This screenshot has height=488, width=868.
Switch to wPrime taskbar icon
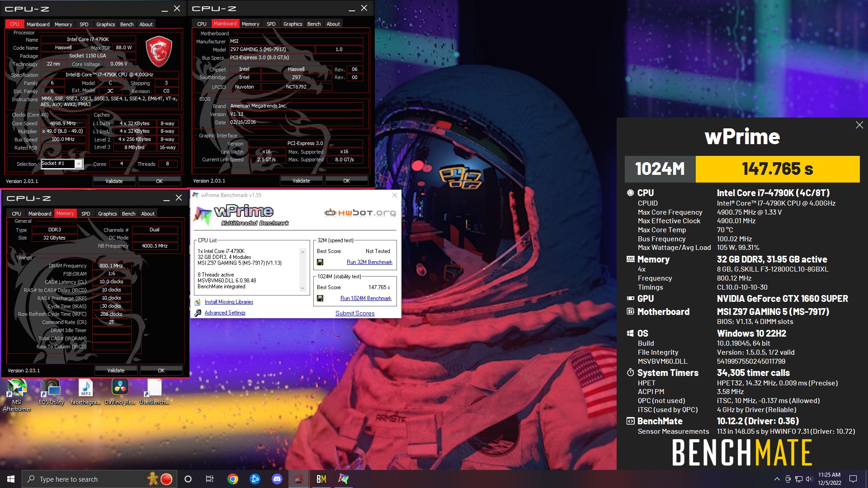coord(343,479)
